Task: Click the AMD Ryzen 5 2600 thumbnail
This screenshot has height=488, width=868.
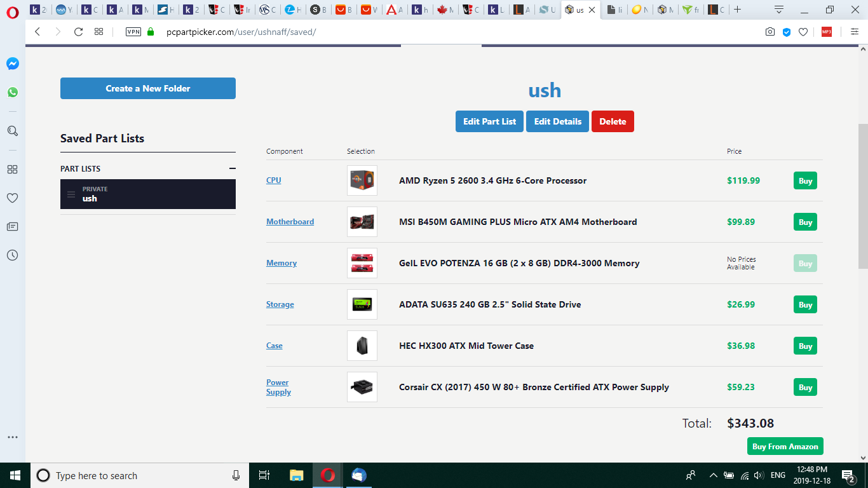Action: pos(362,180)
